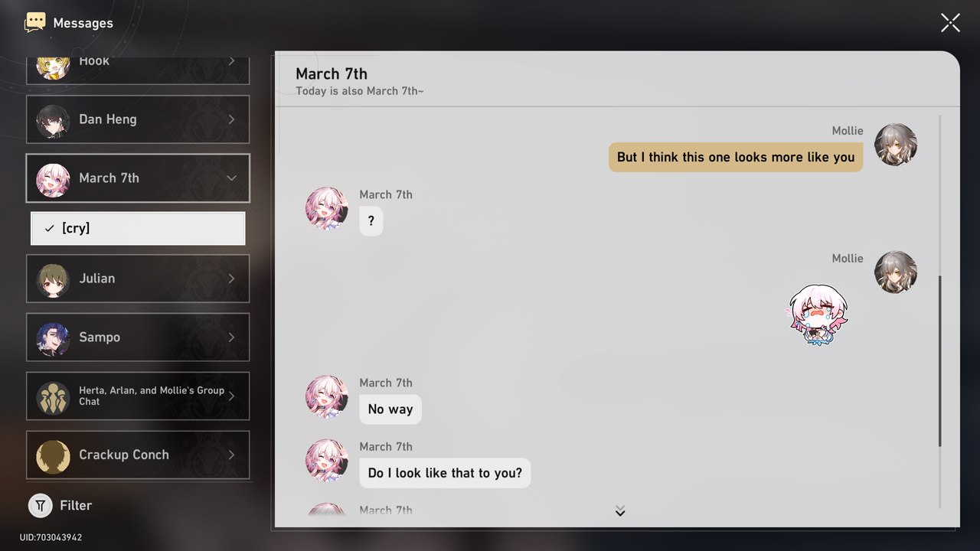Click March 7th's avatar in contact list
Viewport: 980px width, 551px height.
(53, 179)
